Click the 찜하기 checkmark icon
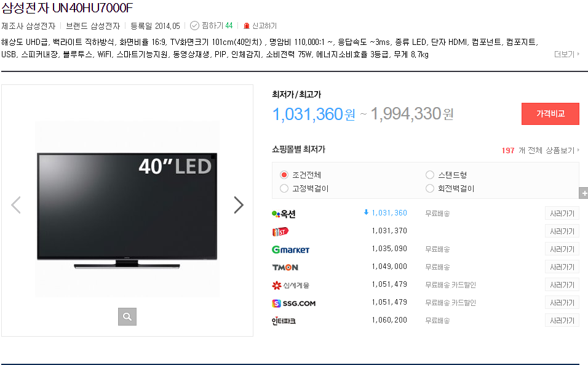Viewport: 588px width, 365px height. (194, 25)
